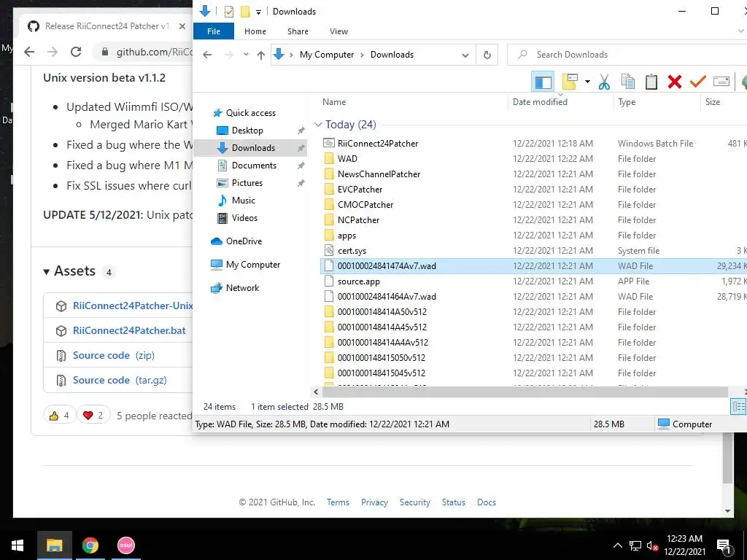Reload the Chrome page
This screenshot has height=560, width=747.
76,52
